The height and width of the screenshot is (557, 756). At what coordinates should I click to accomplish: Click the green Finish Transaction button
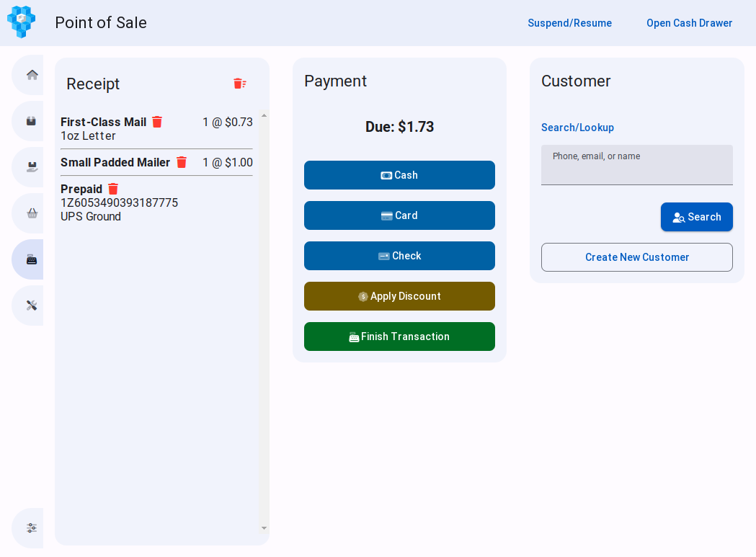click(399, 337)
